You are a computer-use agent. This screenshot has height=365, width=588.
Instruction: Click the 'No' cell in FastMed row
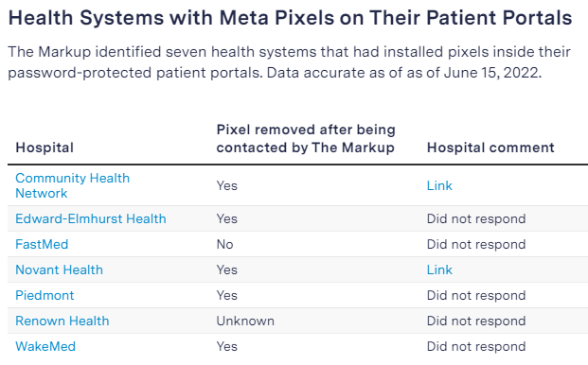tap(225, 244)
